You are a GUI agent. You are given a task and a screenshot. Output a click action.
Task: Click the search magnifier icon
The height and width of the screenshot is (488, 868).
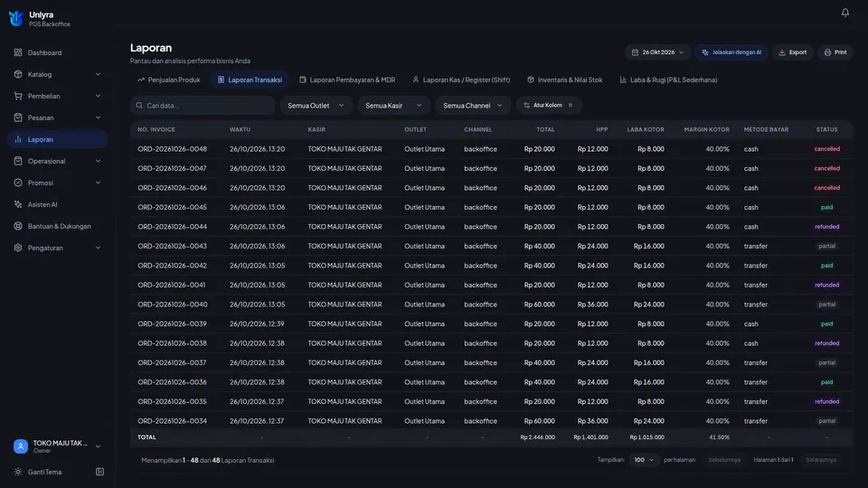[x=139, y=105]
